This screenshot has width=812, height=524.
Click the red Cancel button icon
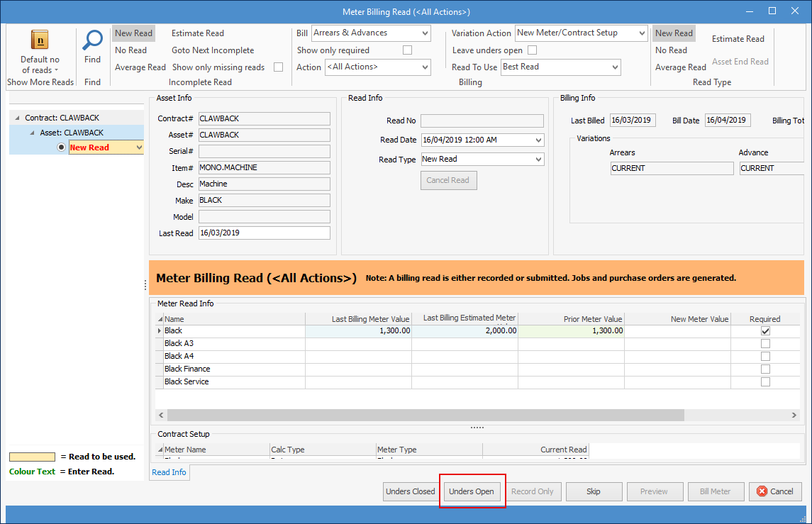pos(762,491)
